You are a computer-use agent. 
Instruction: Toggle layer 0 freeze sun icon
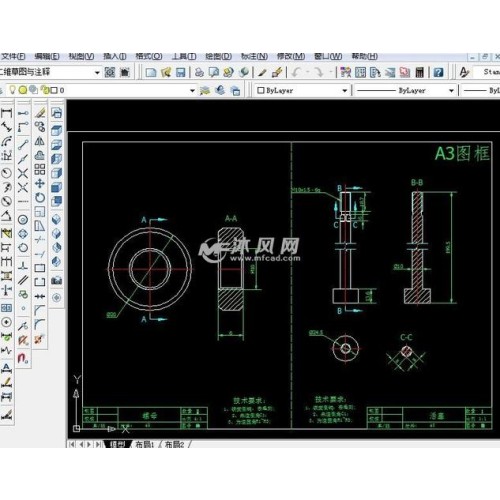click(23, 90)
